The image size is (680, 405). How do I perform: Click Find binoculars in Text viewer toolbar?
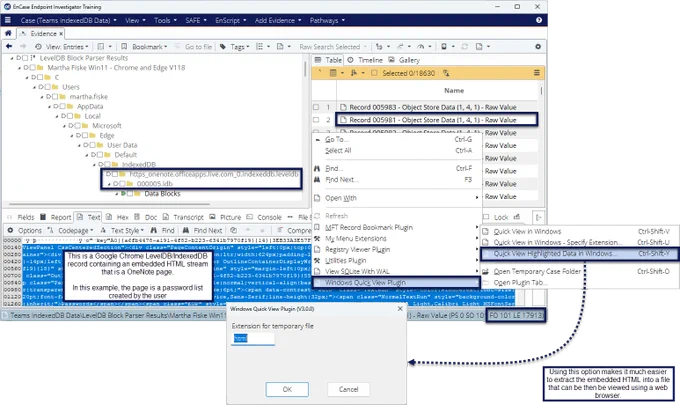[x=154, y=230]
